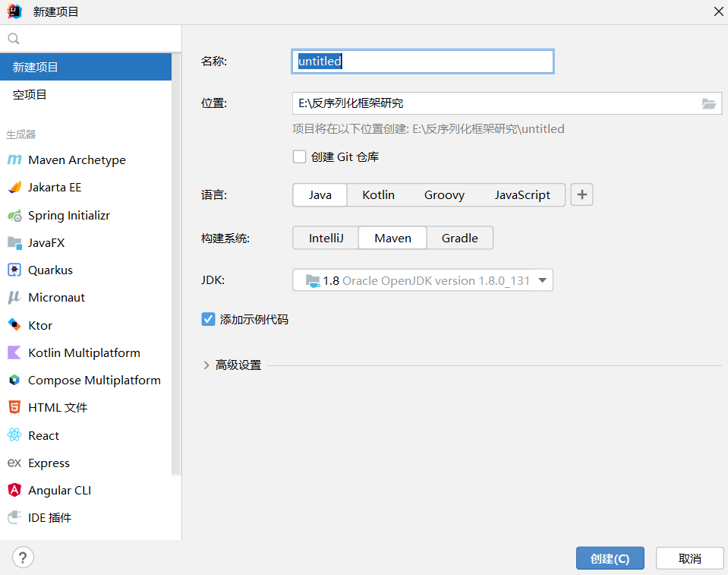Click the generator list scrollbar

pyautogui.click(x=176, y=264)
